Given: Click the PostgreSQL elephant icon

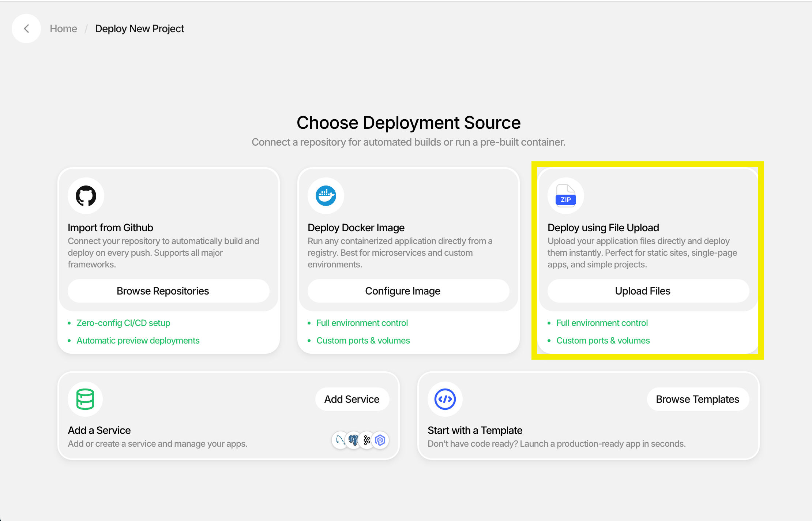Looking at the screenshot, I should [x=353, y=440].
